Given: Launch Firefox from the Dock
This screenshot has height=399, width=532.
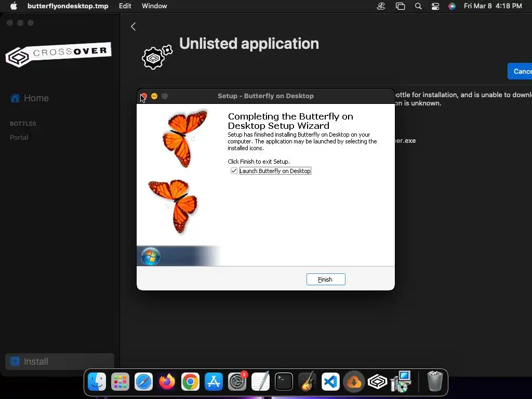Looking at the screenshot, I should (167, 382).
